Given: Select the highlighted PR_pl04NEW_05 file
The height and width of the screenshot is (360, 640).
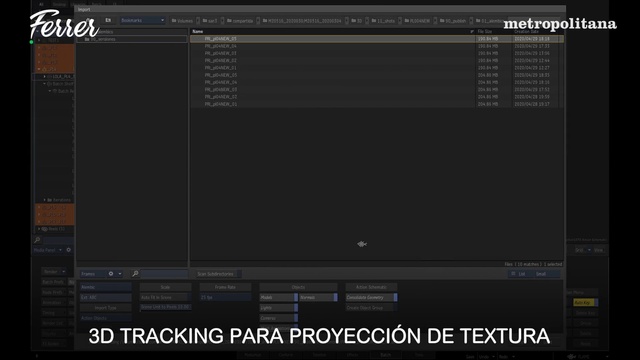Looking at the screenshot, I should tap(377, 39).
